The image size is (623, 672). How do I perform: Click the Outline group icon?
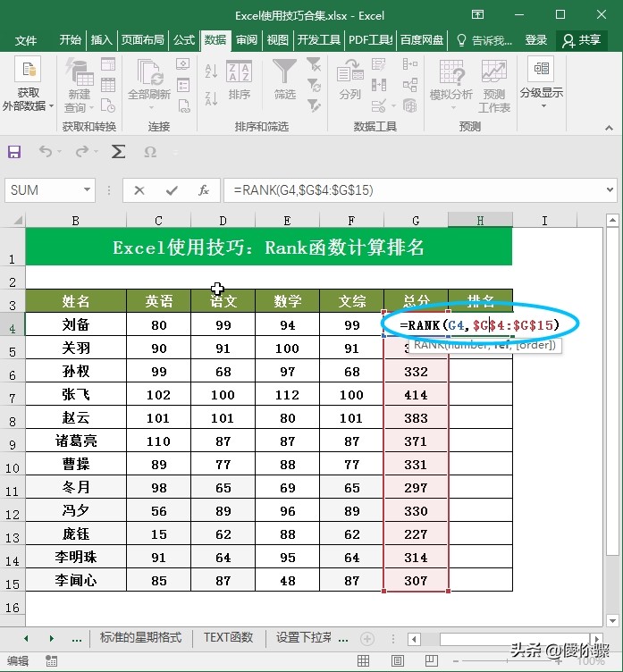coord(541,69)
